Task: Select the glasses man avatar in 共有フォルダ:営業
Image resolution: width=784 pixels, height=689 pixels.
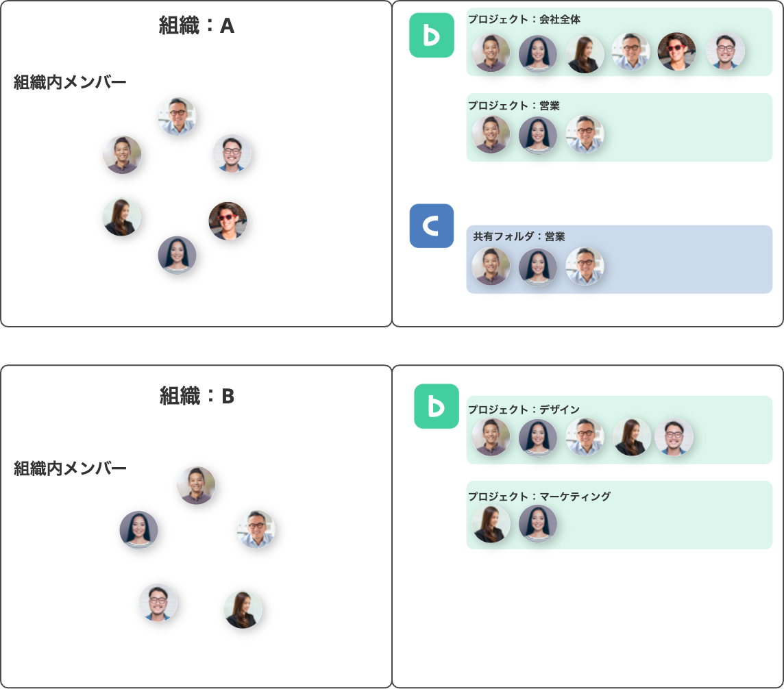Action: (x=585, y=266)
